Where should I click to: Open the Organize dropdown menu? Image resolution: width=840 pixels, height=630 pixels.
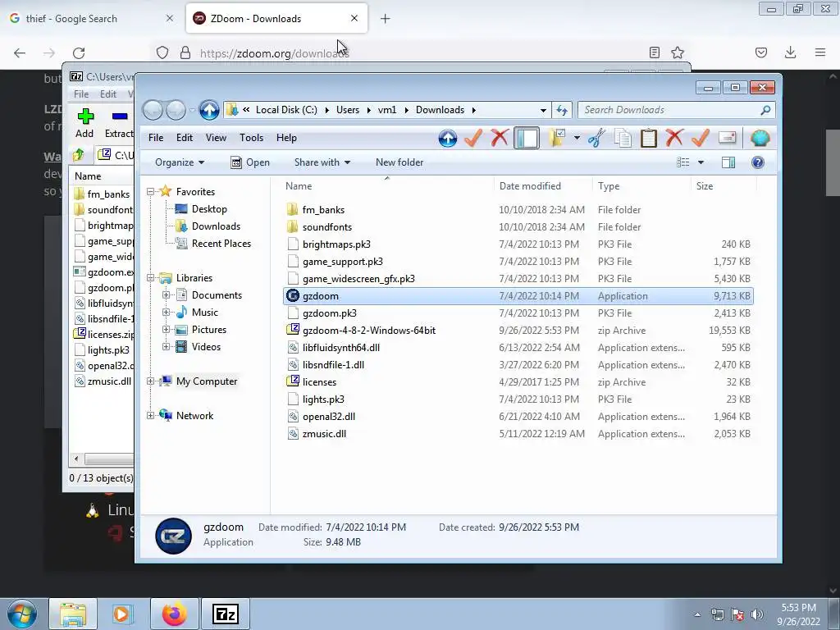pos(180,162)
